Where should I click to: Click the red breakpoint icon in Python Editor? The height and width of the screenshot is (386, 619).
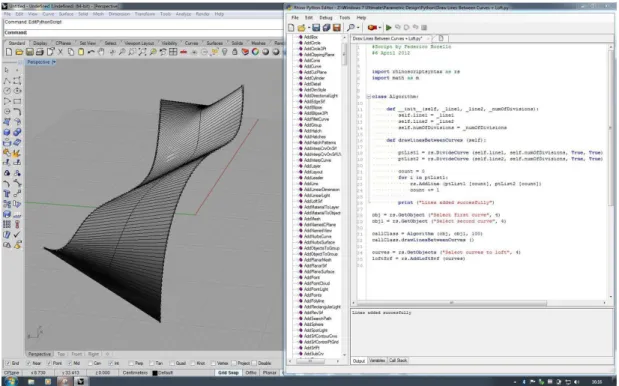pos(371,28)
